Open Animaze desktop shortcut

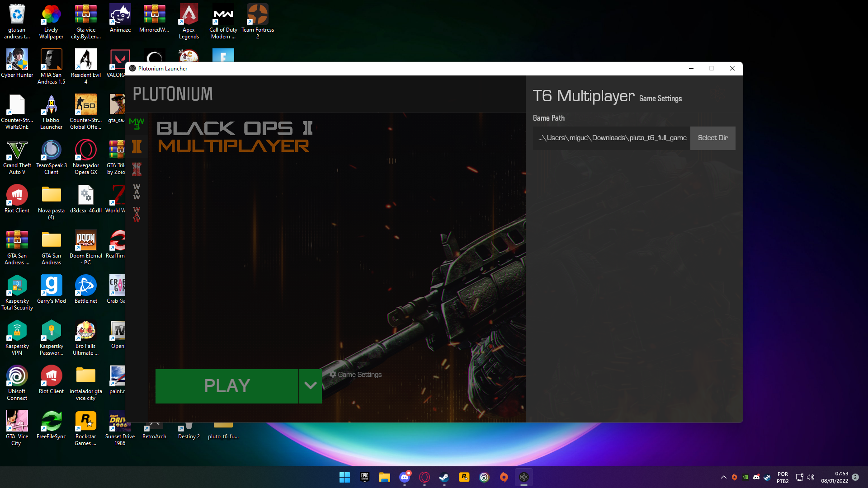120,18
